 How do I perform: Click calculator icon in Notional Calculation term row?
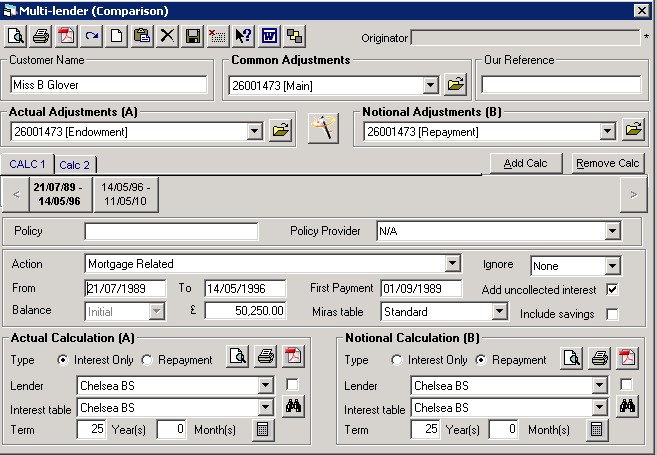tap(597, 429)
